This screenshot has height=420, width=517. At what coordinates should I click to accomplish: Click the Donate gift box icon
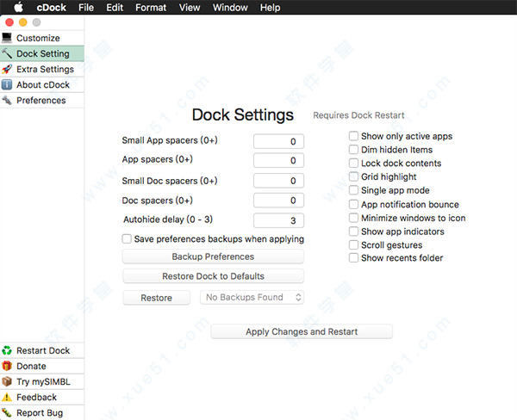click(x=7, y=366)
